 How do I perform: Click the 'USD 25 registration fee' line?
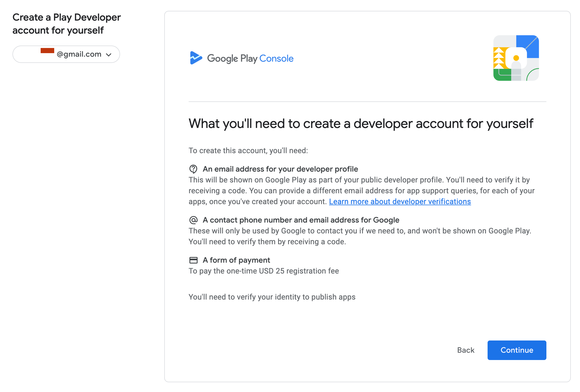click(x=264, y=271)
